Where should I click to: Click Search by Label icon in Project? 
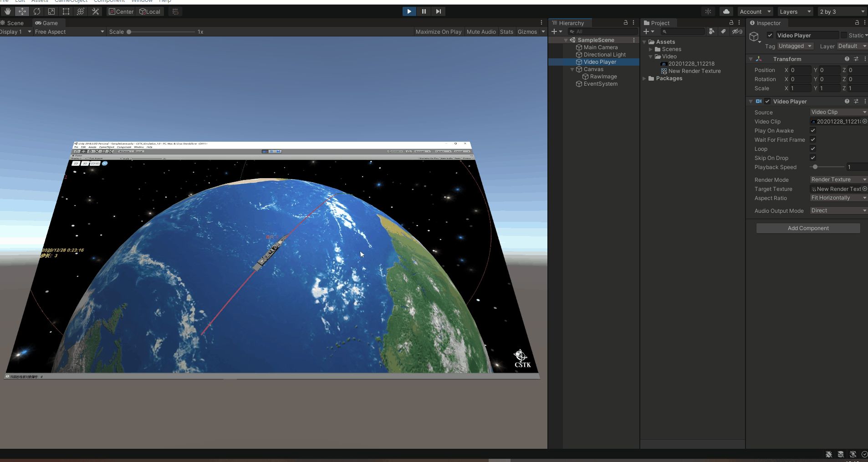pyautogui.click(x=723, y=31)
